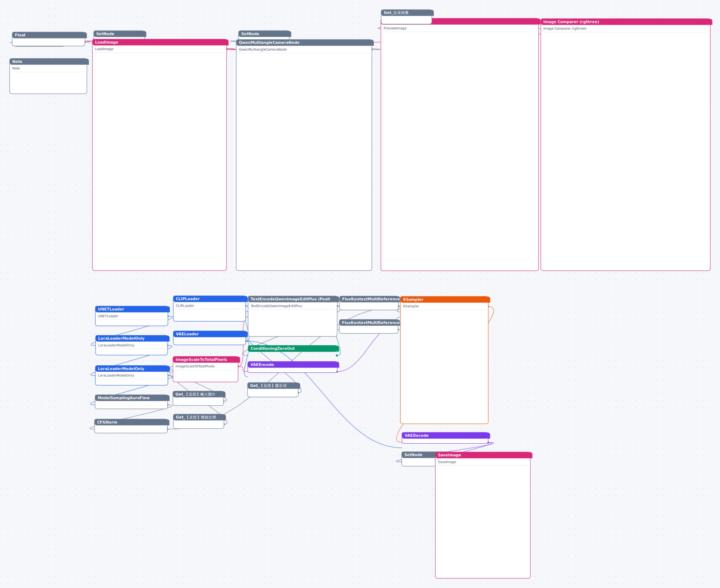
Task: Select the SetNode beside SaveImage
Action: [418, 459]
